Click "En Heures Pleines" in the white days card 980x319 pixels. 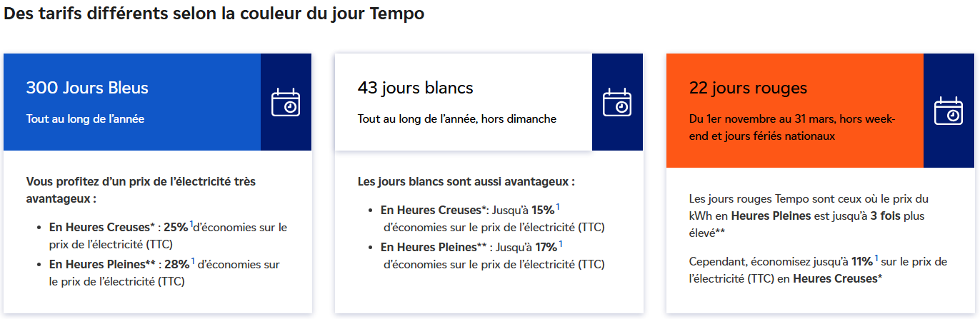(x=429, y=248)
